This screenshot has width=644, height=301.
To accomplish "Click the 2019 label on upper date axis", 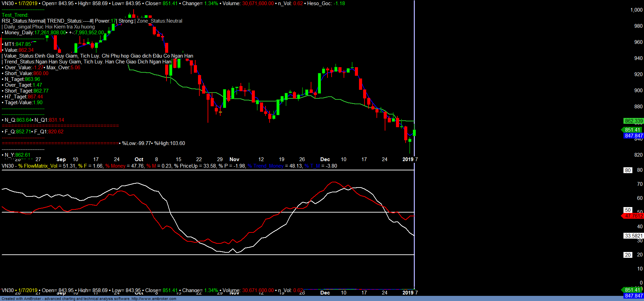I will tap(408, 159).
